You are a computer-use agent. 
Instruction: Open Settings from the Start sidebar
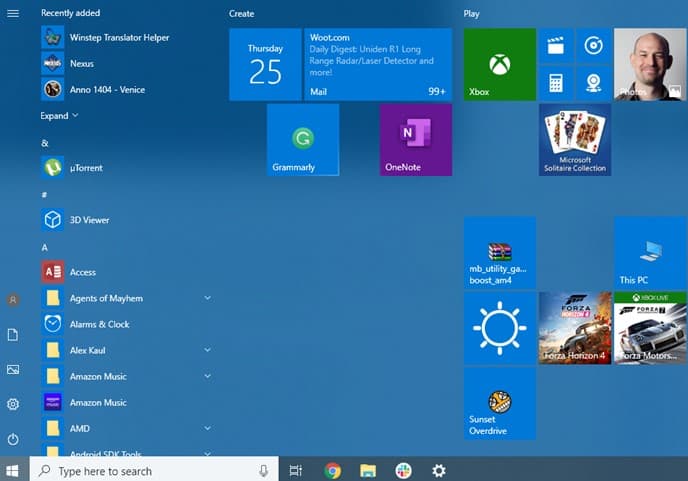coord(13,404)
